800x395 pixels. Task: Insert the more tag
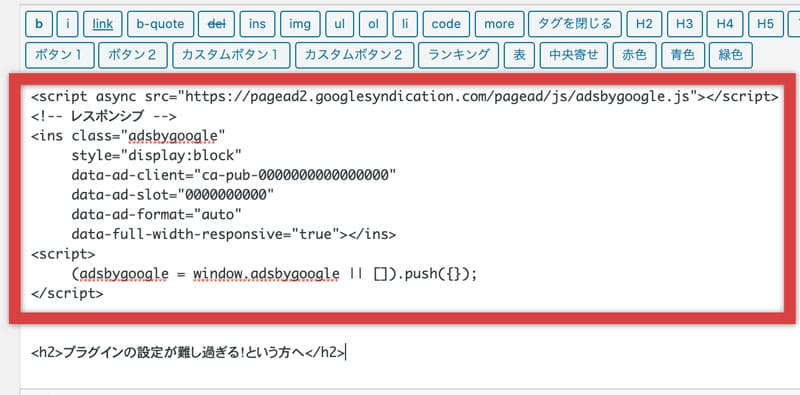tap(499, 24)
